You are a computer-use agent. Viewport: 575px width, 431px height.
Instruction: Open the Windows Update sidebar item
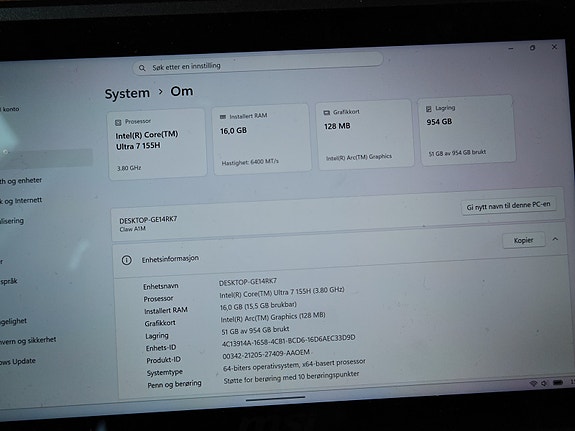18,362
